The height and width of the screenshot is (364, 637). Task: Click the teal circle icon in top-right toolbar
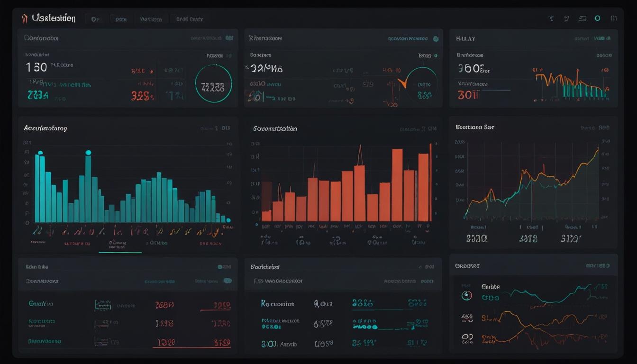pos(597,18)
